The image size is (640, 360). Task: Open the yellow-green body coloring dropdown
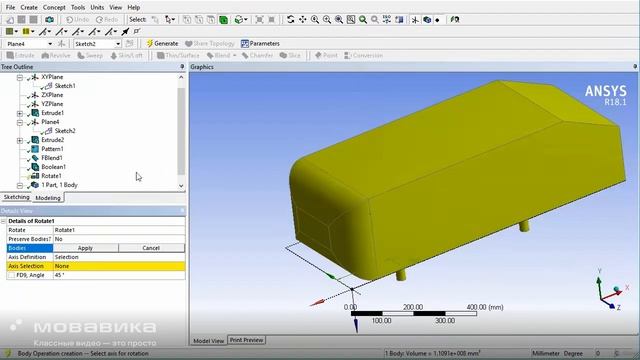point(28,31)
